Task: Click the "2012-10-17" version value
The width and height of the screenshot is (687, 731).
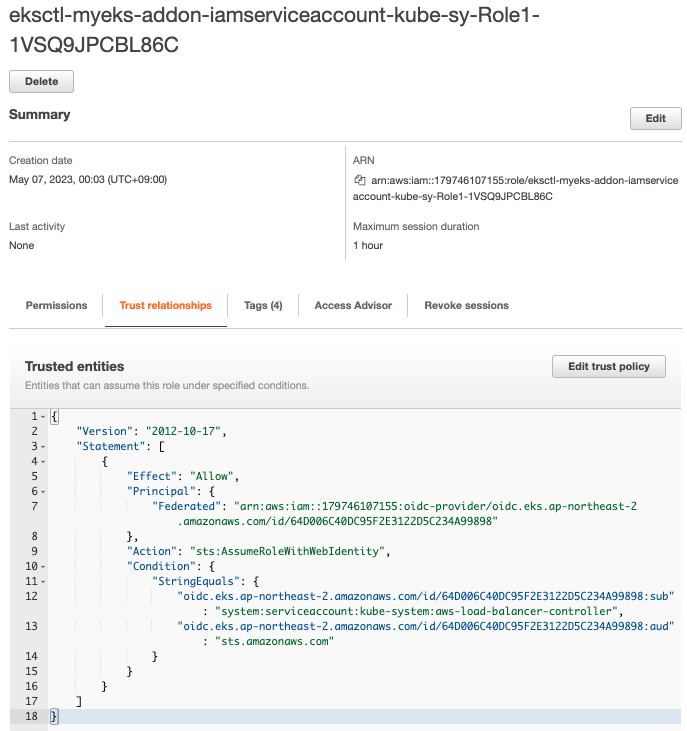Action: [183, 431]
